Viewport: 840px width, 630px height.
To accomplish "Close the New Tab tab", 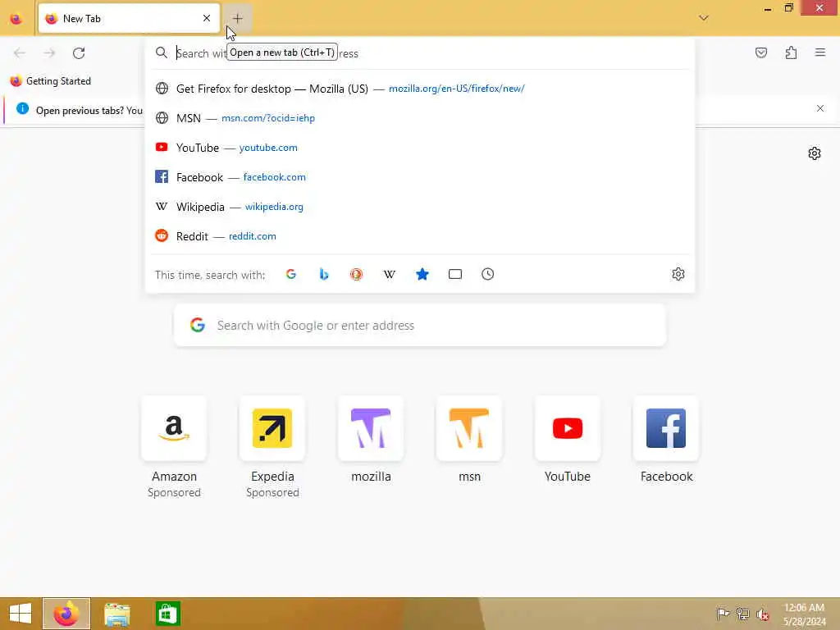I will tap(207, 18).
